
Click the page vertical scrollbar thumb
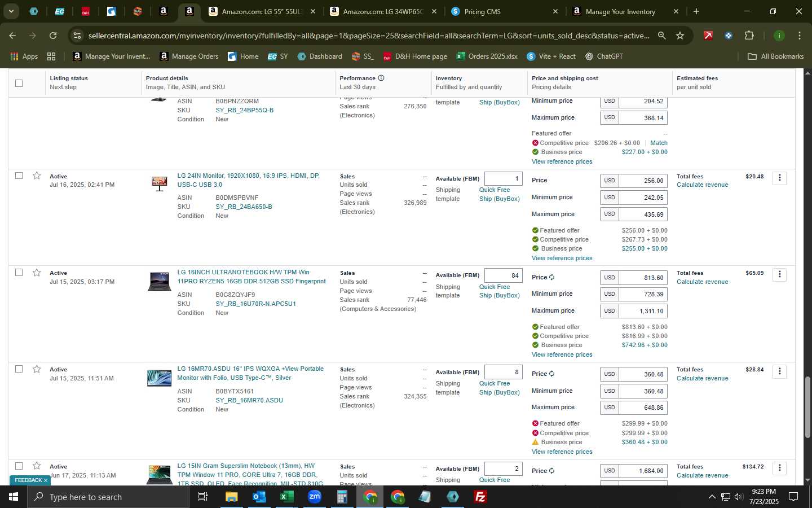pos(807,407)
